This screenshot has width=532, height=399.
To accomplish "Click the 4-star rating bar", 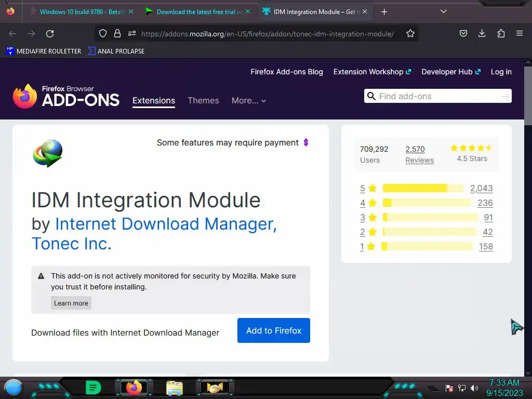I will [427, 203].
